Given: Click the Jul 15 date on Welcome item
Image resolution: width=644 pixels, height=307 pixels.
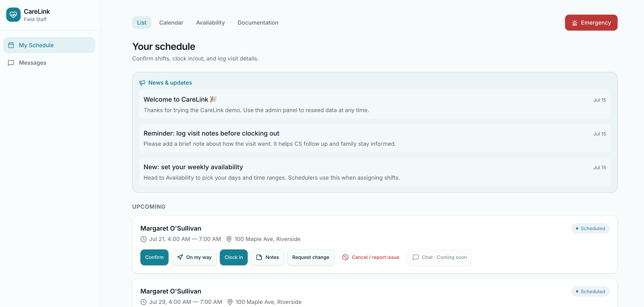Looking at the screenshot, I should tap(600, 100).
